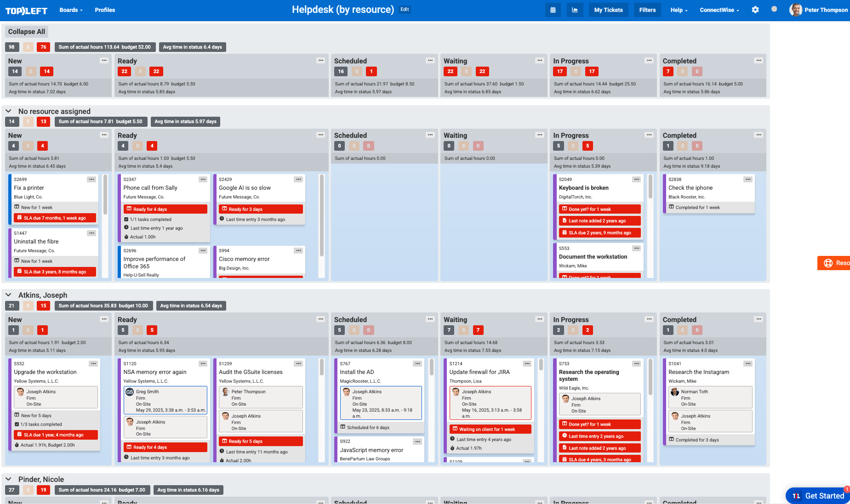
Task: Open the top Completed column options menu
Action: point(759,61)
